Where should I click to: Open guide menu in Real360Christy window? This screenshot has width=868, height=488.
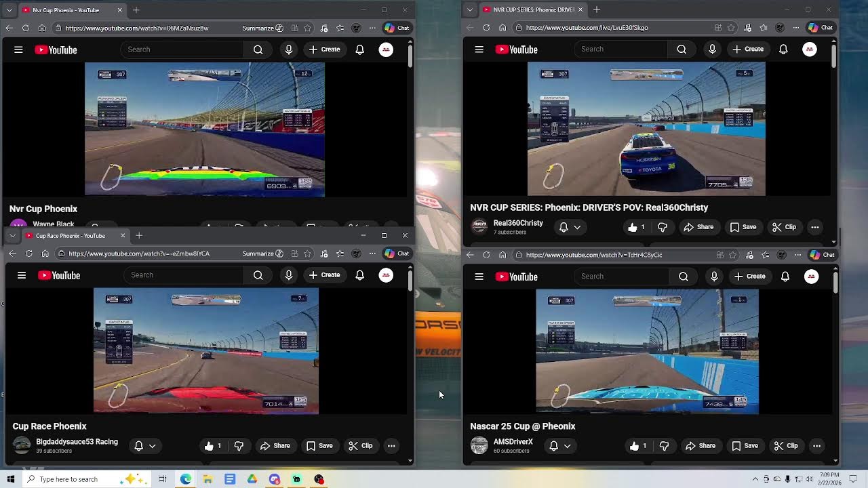tap(479, 49)
